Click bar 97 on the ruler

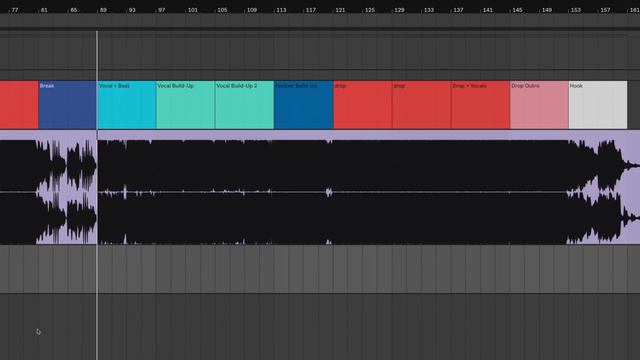click(162, 10)
